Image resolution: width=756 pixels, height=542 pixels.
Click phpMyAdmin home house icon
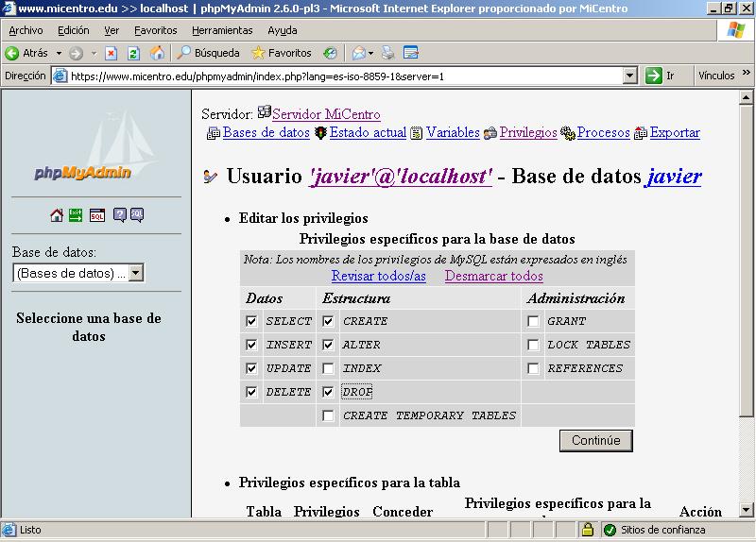[x=57, y=215]
